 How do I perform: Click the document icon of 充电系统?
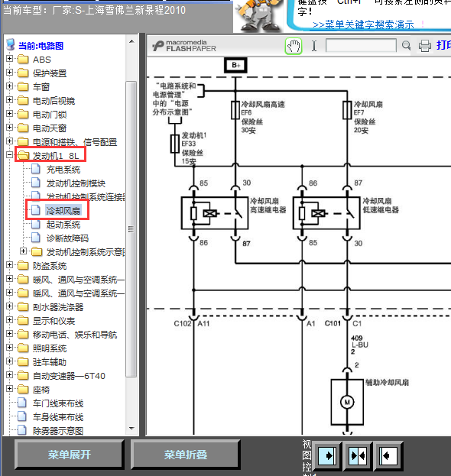(x=36, y=169)
